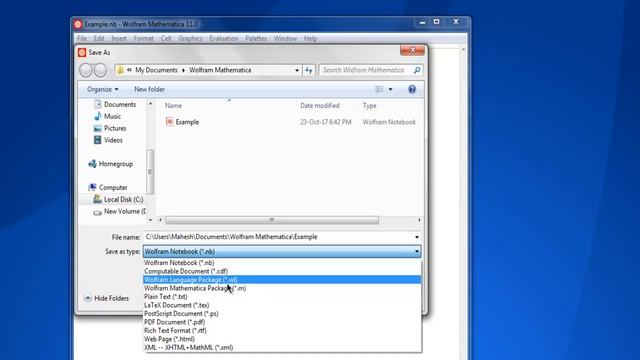
Task: Click the search magnifier icon
Action: click(417, 70)
